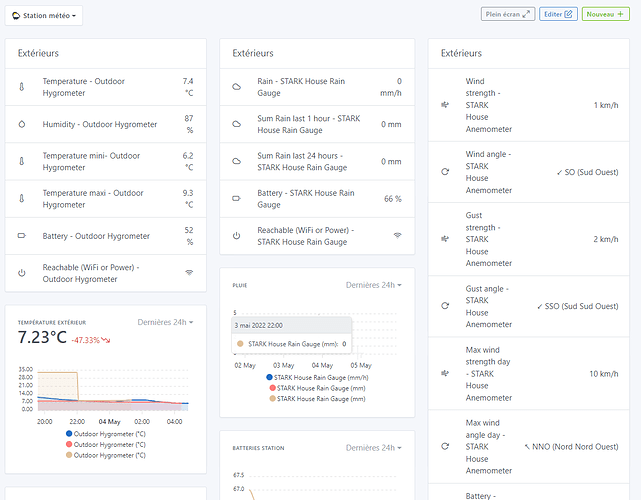Click the Editer button
The image size is (641, 500).
pyautogui.click(x=558, y=14)
